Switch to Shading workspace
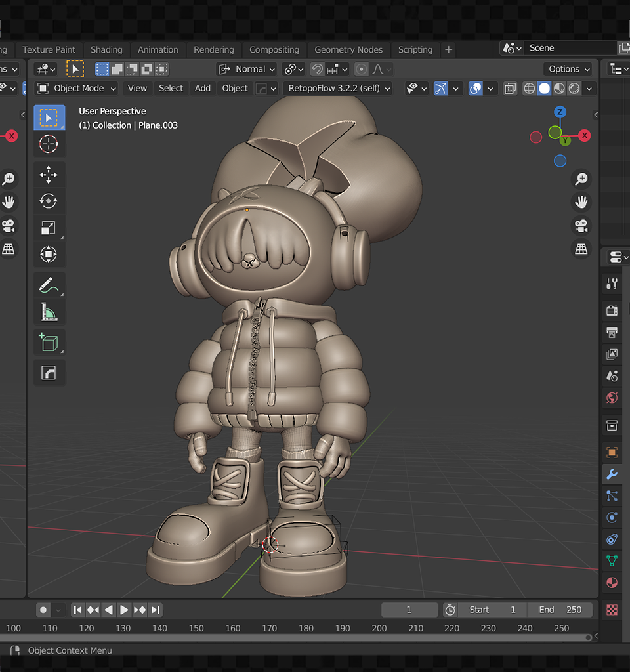This screenshot has height=672, width=630. [106, 50]
